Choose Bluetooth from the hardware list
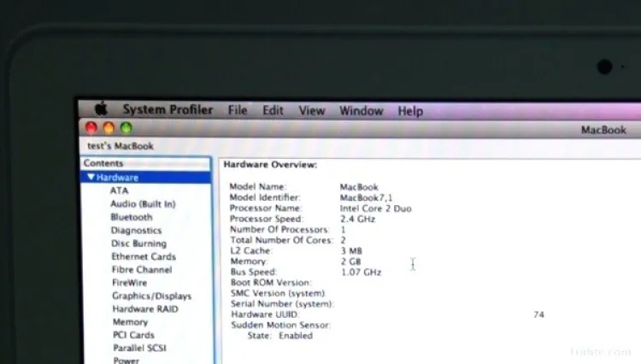Viewport: 641px width, 364px height. (x=132, y=217)
